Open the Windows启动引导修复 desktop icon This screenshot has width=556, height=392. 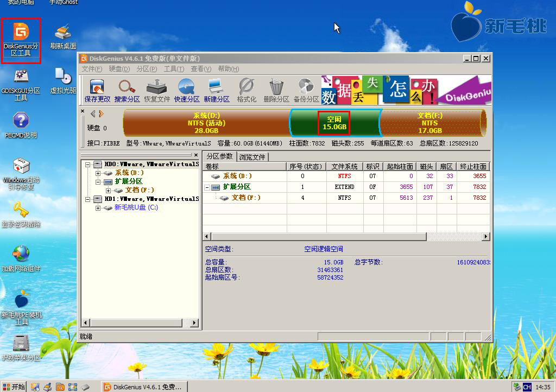(21, 174)
